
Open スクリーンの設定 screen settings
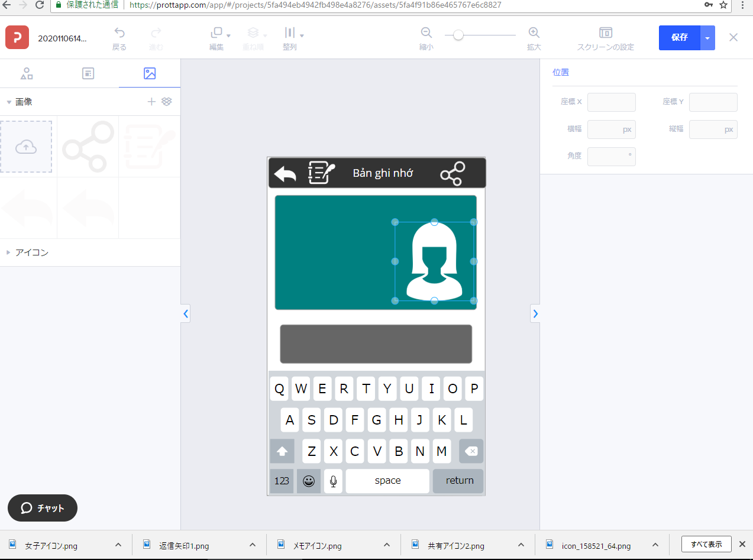[x=605, y=38]
